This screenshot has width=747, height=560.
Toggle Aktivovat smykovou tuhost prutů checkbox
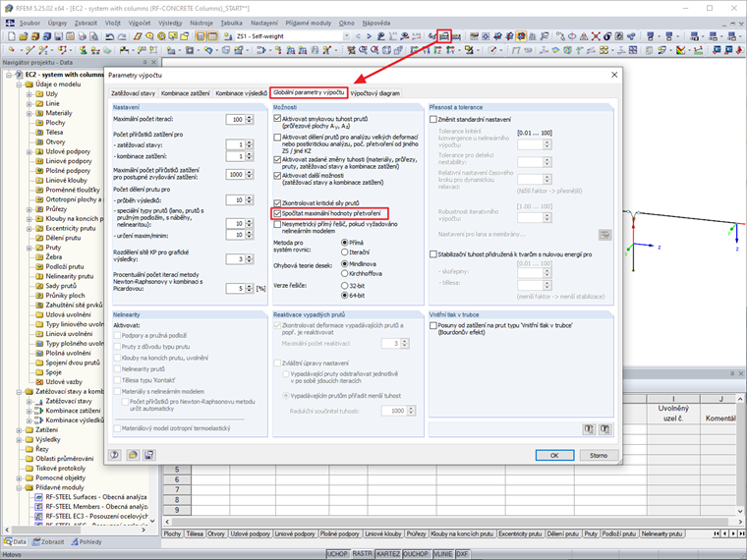pos(277,119)
